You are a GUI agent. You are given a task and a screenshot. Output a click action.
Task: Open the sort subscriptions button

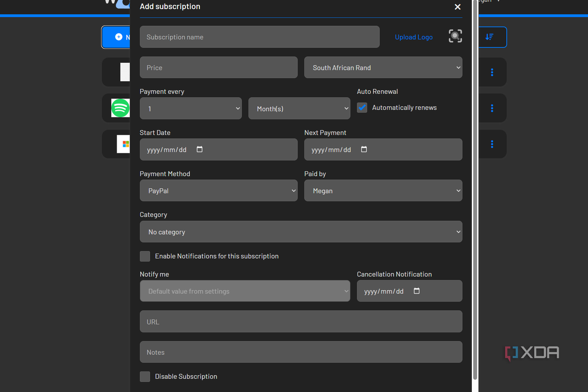tap(489, 37)
